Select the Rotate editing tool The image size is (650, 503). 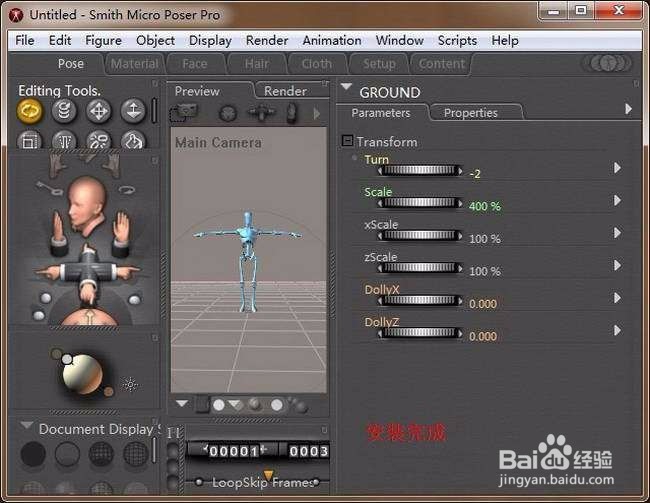29,111
